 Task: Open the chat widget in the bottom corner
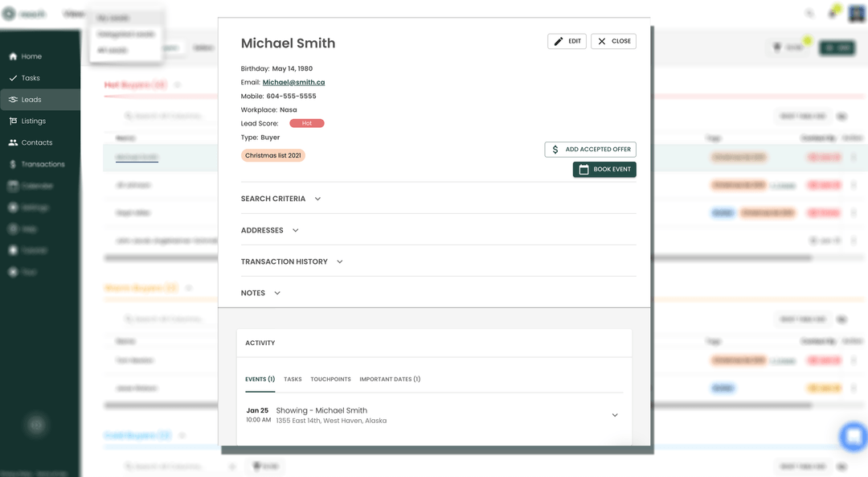(853, 436)
